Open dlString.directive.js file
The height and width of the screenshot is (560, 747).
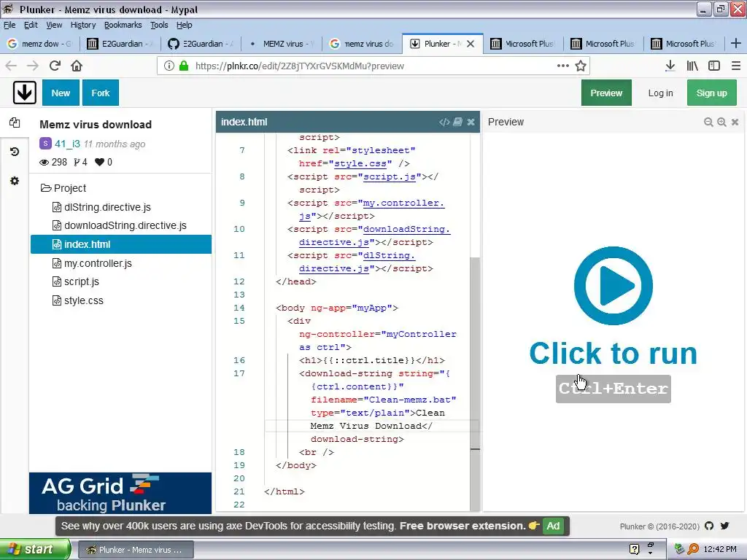[107, 207]
